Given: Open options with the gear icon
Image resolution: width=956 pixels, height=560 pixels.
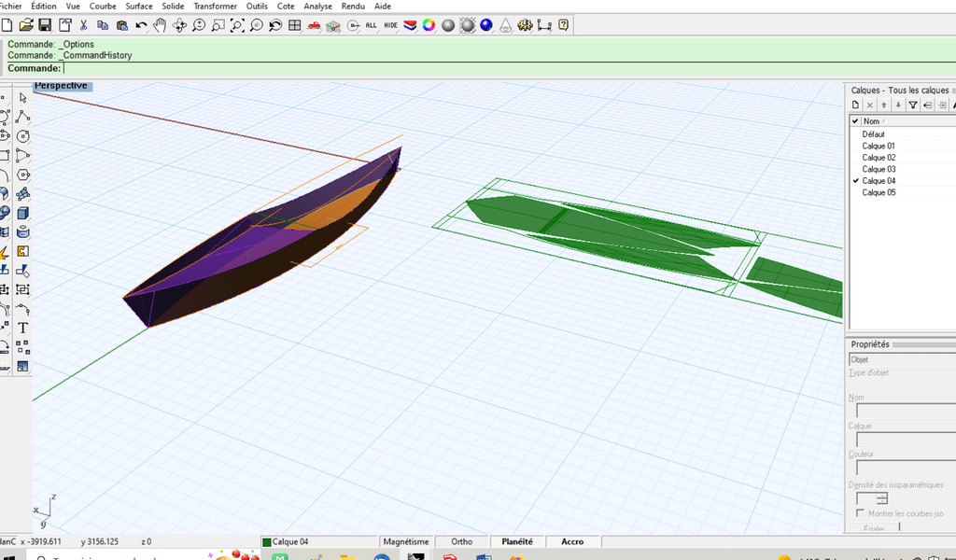Looking at the screenshot, I should [525, 25].
